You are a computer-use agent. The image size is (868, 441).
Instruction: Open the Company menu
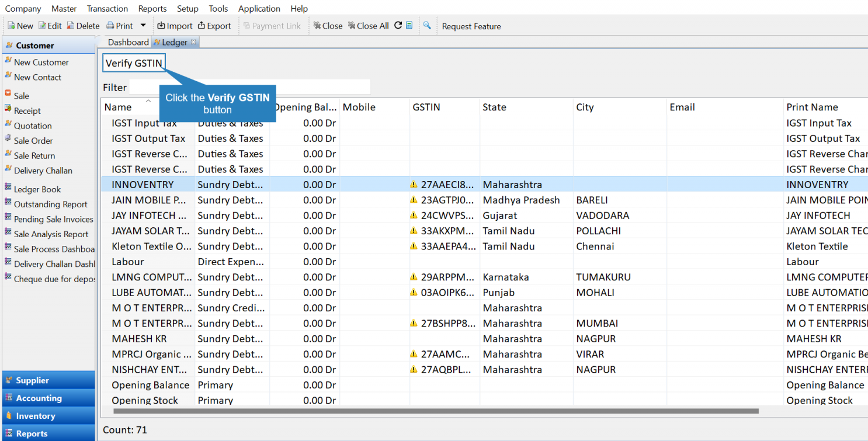click(23, 9)
